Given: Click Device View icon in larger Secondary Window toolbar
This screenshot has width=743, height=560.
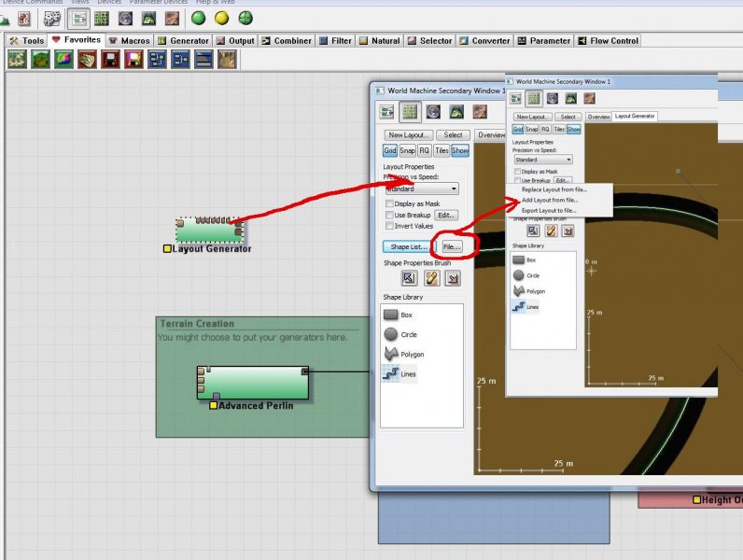Looking at the screenshot, I should pyautogui.click(x=387, y=112).
